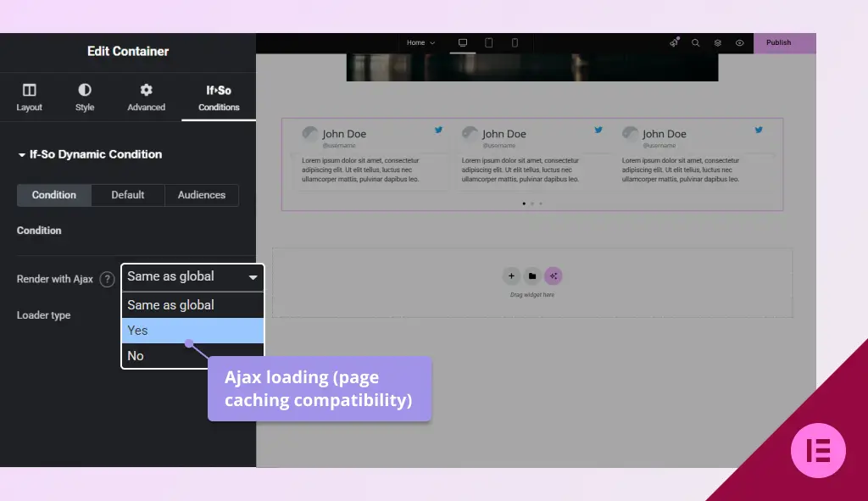Open the Advanced tab
868x501 pixels.
coord(146,97)
